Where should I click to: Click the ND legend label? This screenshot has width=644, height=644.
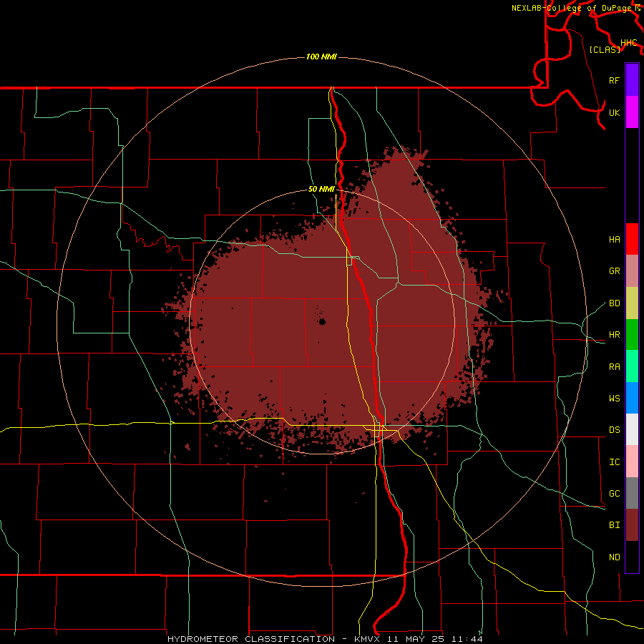[x=615, y=557]
